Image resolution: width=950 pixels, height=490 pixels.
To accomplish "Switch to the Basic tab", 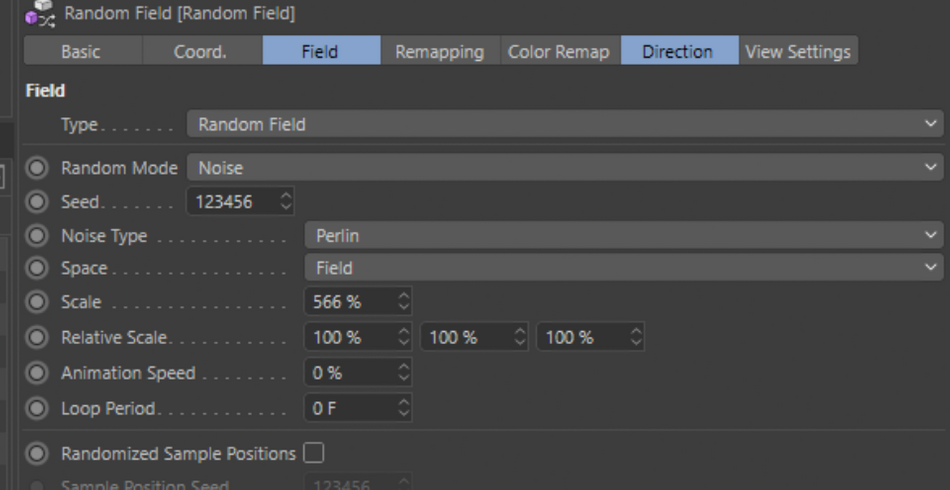I will click(83, 51).
